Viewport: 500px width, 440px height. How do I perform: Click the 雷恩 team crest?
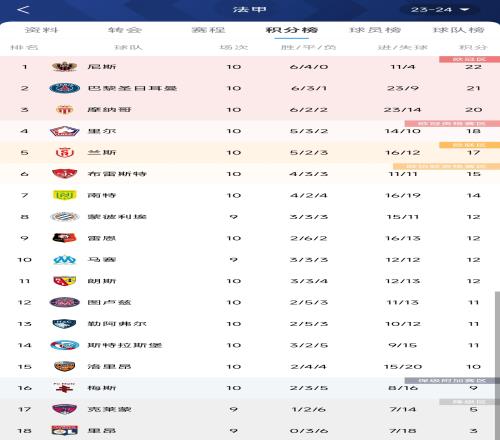coord(65,238)
